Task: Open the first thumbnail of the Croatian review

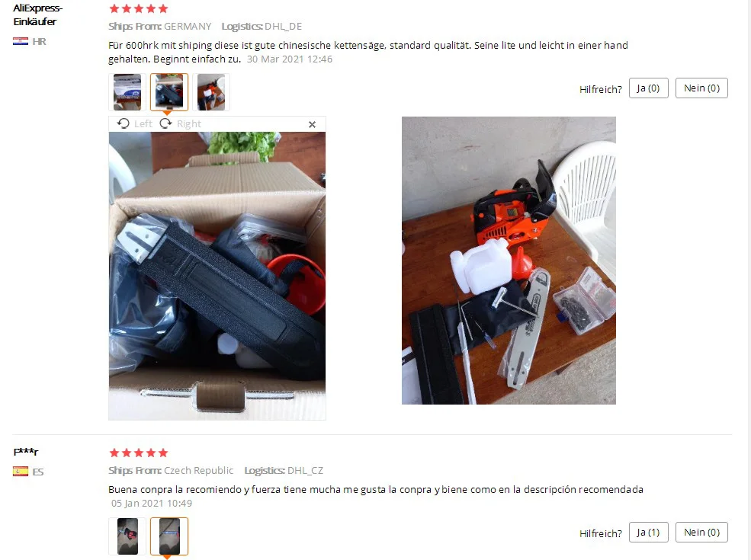Action: (x=127, y=92)
